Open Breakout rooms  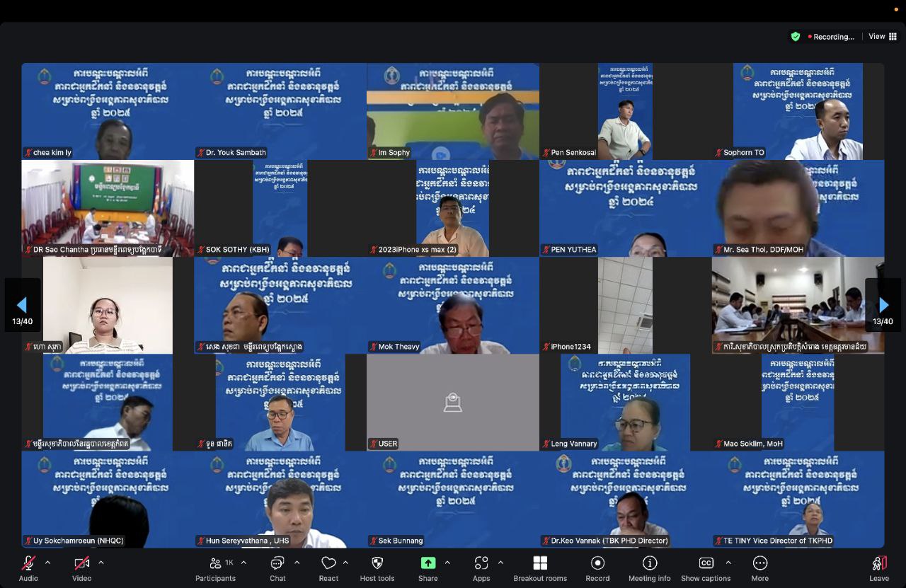540,568
